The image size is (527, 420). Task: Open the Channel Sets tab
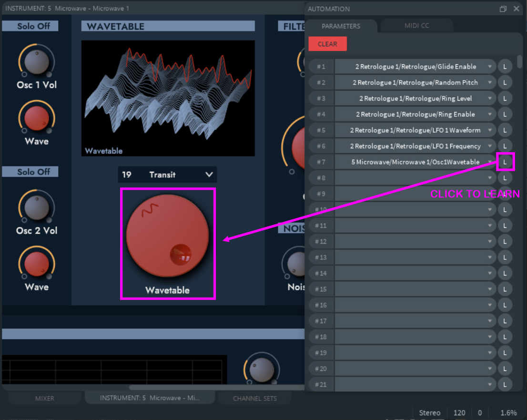click(254, 398)
